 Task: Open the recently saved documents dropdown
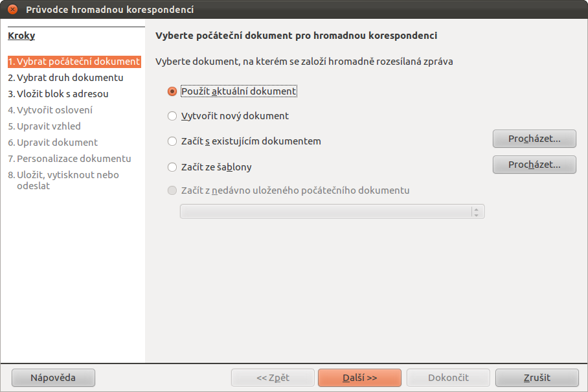332,212
